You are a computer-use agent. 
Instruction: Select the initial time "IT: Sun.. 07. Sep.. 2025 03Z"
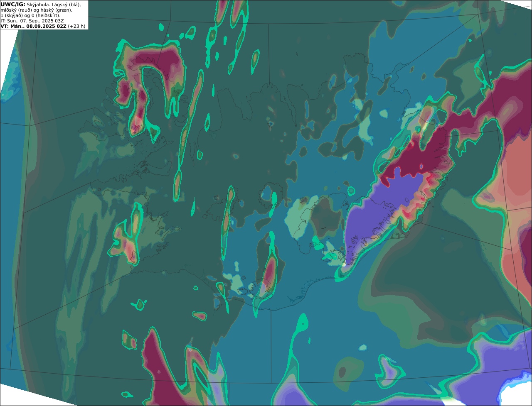pyautogui.click(x=32, y=21)
